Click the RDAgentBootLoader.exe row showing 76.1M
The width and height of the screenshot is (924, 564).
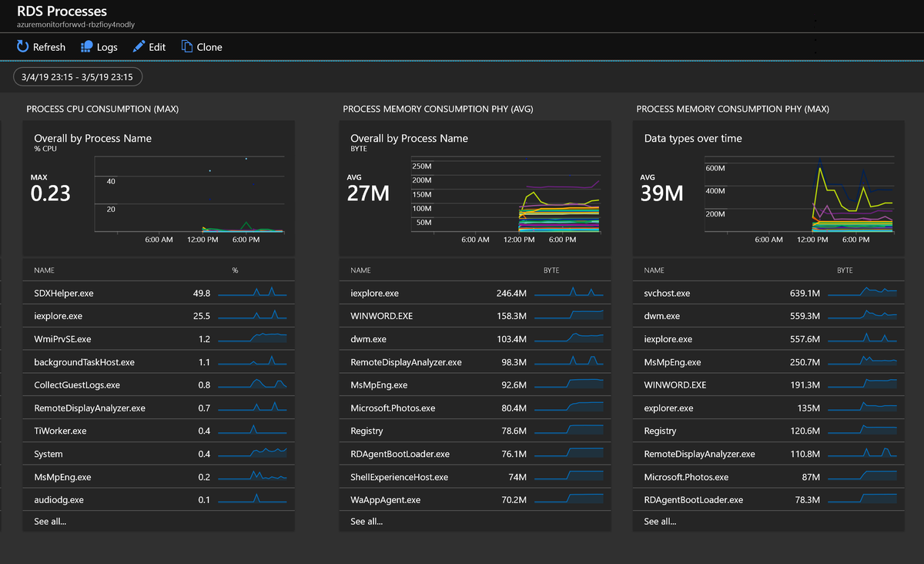pos(475,454)
